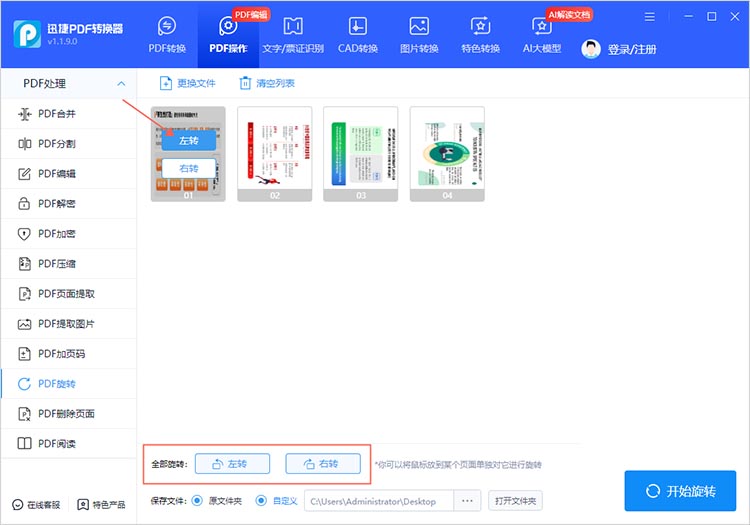Open PDF阅读 in sidebar
Viewport: 750px width, 525px height.
pos(68,444)
